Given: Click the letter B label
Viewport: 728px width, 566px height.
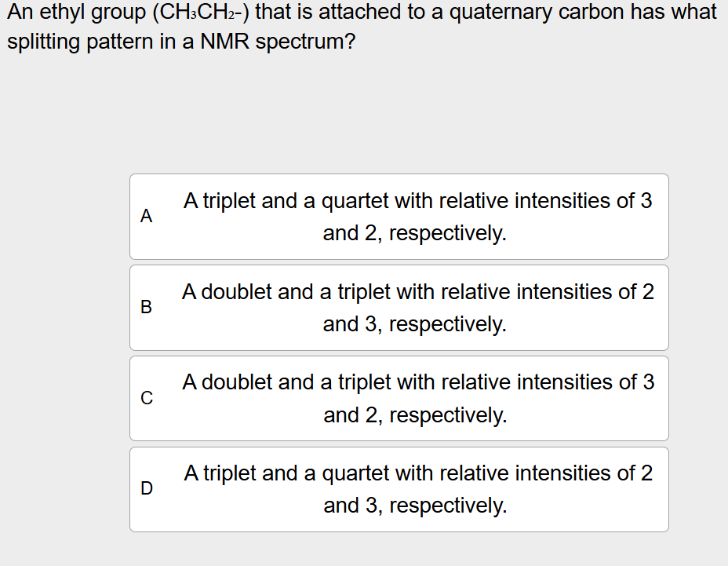Looking at the screenshot, I should point(146,307).
